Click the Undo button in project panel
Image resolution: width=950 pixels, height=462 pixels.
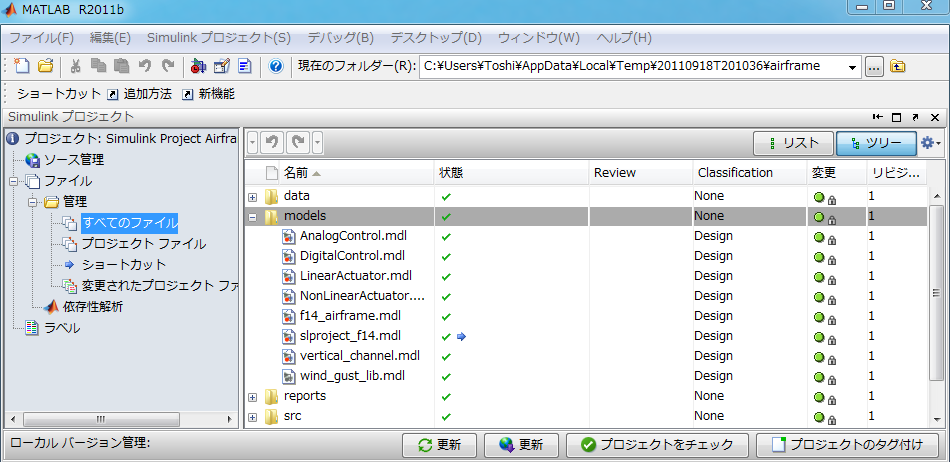(x=272, y=144)
